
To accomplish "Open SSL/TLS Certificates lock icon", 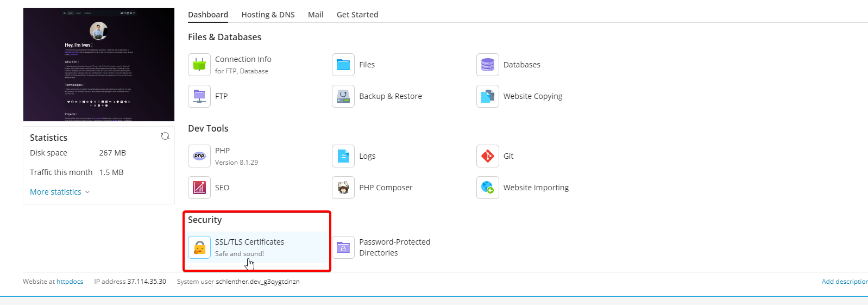I will point(199,247).
